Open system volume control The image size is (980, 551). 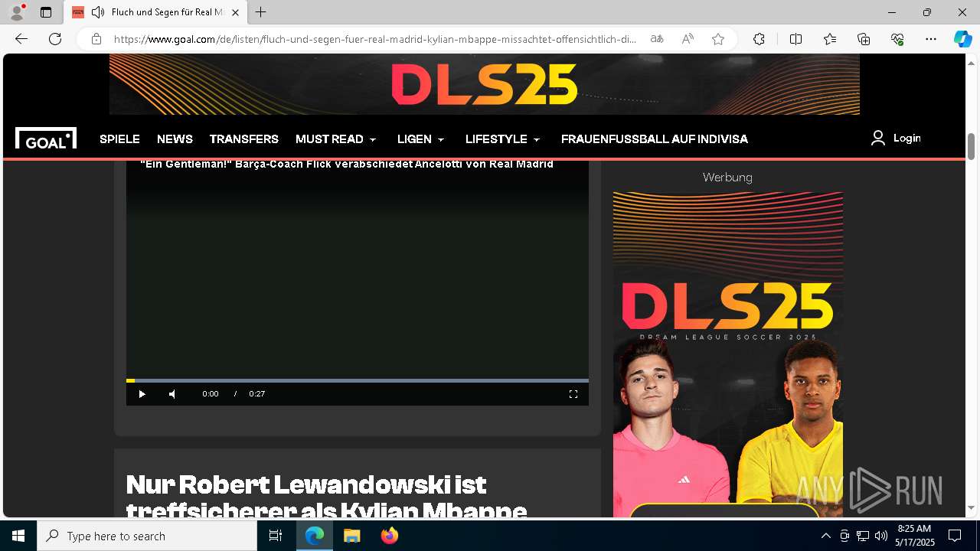881,536
